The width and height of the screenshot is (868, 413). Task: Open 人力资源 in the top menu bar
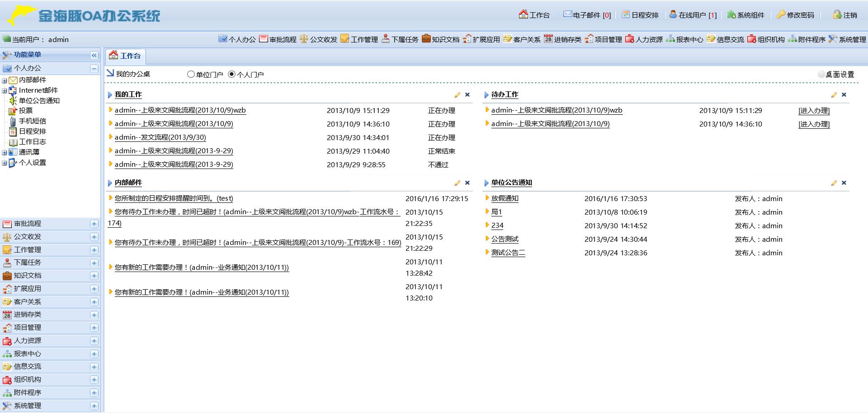644,39
